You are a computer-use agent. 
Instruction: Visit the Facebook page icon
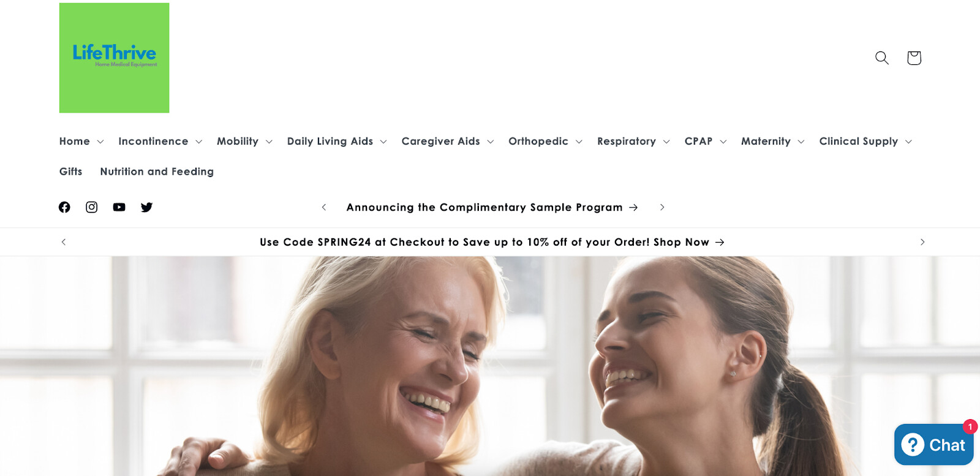[x=64, y=207]
